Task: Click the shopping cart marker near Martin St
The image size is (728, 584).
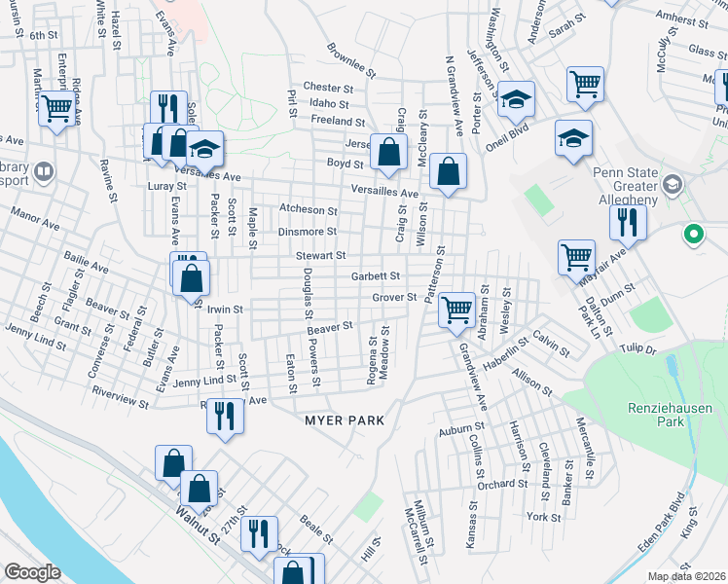Action: pos(56,111)
